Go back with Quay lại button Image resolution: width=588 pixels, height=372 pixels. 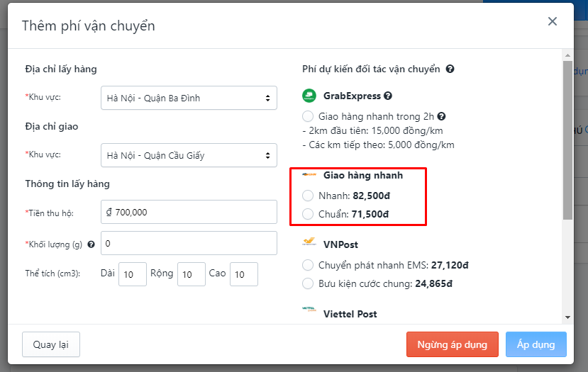coord(51,344)
